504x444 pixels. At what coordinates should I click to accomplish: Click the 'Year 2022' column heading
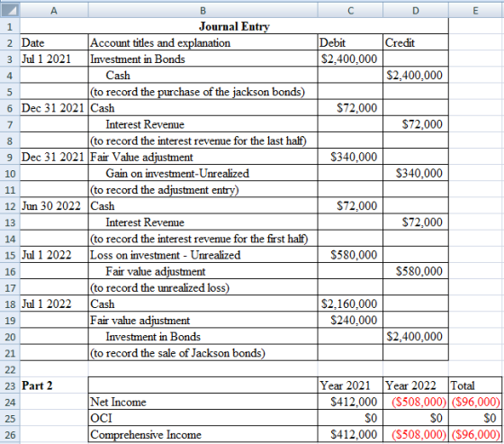click(x=416, y=385)
